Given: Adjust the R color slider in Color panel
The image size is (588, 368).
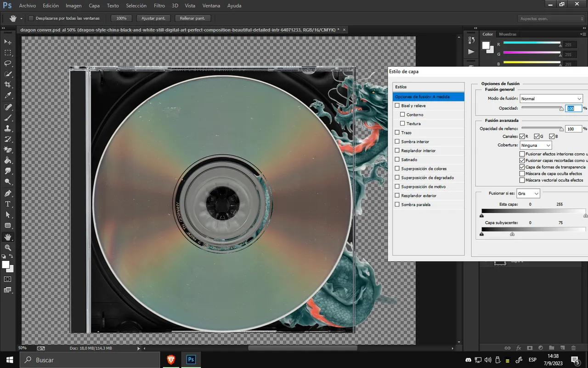Looking at the screenshot, I should tap(560, 45).
